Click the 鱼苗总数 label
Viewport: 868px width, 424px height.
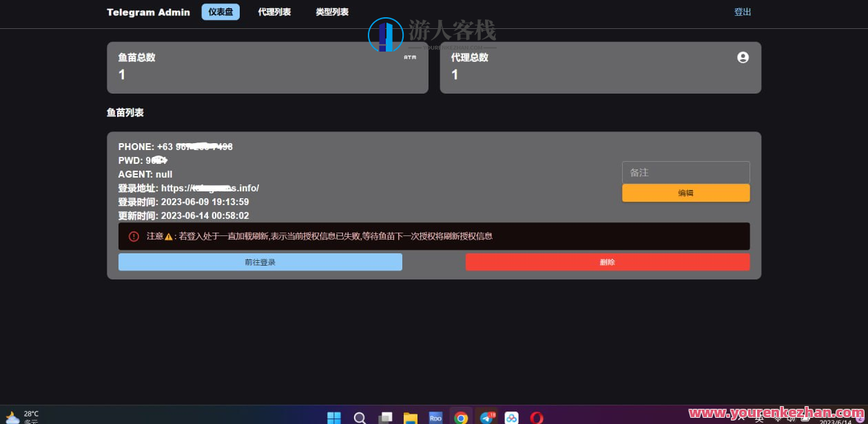[x=136, y=57]
